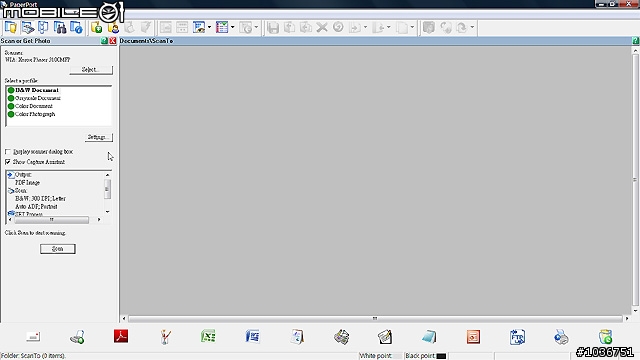Click the Select... scanner button

(91, 70)
